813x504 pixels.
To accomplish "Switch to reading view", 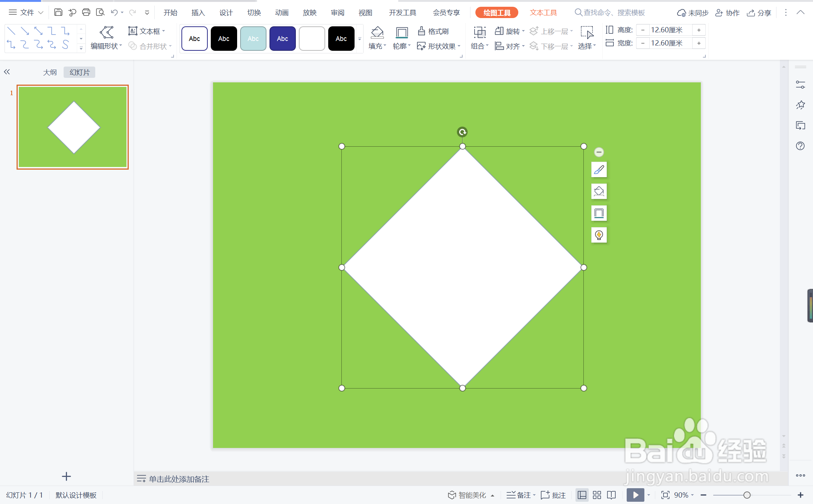I will coord(612,495).
